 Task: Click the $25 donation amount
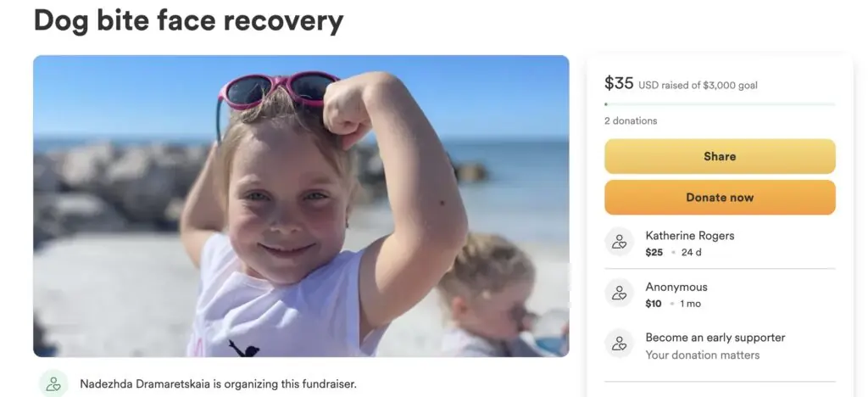pyautogui.click(x=654, y=253)
